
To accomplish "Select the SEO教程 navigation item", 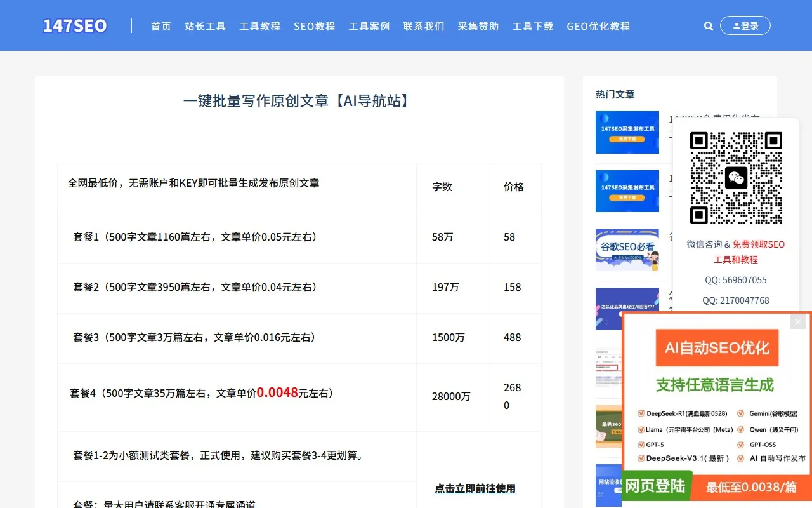I will (314, 26).
